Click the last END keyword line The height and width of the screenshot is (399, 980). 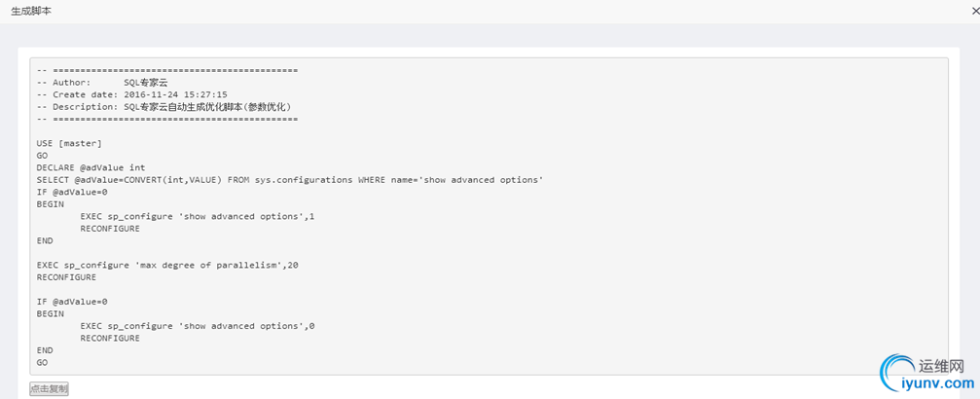45,350
